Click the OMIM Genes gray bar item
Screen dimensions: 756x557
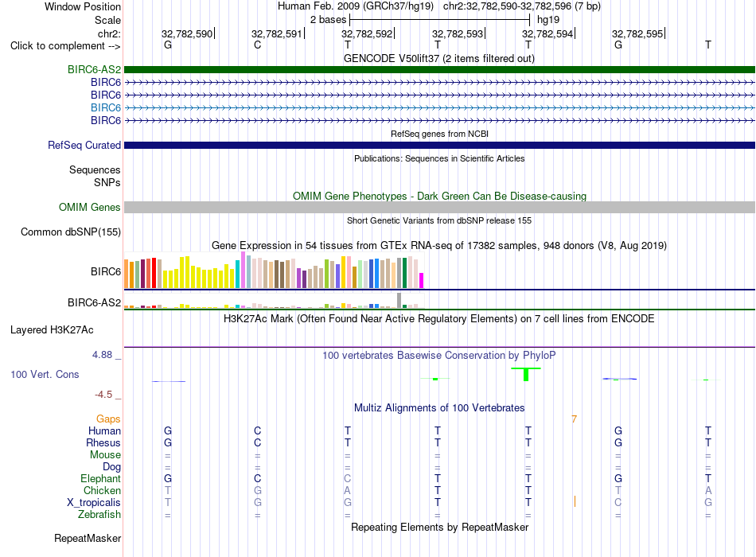click(439, 208)
